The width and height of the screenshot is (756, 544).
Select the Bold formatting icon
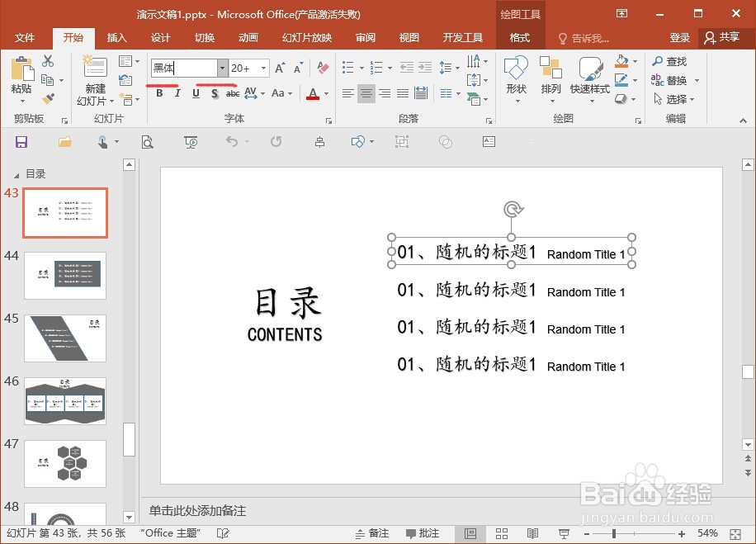click(x=159, y=93)
